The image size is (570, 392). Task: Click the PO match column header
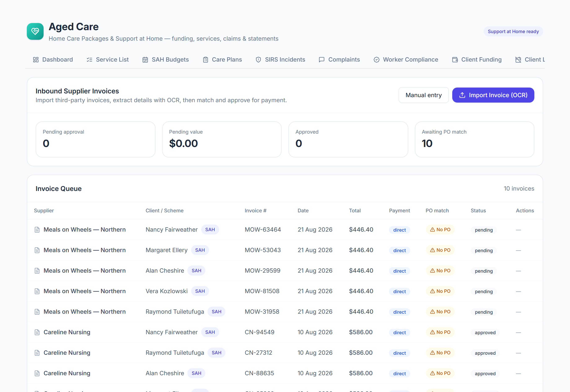click(437, 210)
